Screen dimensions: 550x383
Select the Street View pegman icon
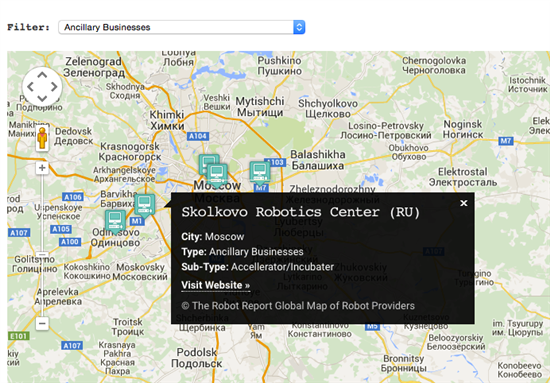[x=42, y=139]
